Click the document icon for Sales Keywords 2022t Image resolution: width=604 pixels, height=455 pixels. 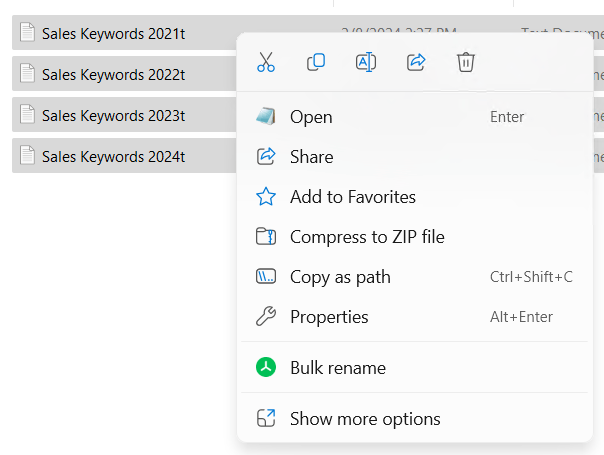point(28,74)
